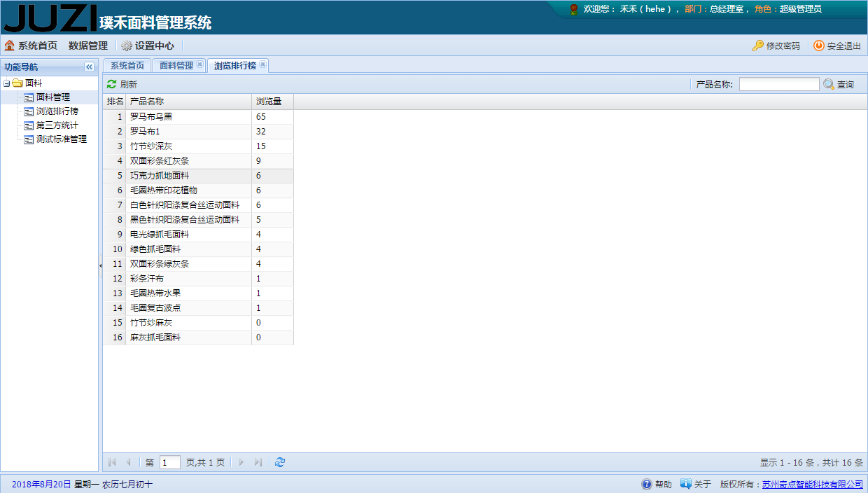This screenshot has width=868, height=493.
Task: Switch to the 系统首页 tab
Action: click(127, 66)
